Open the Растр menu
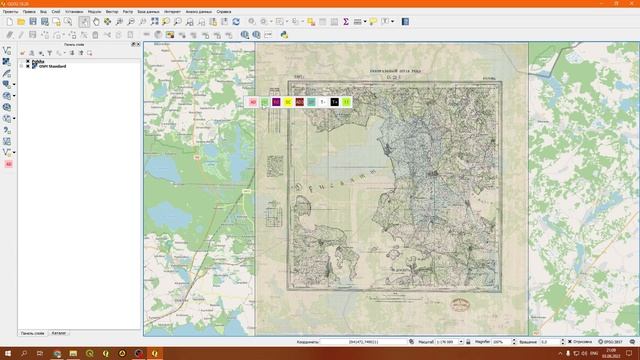Viewport: 640px width, 360px height. point(128,12)
